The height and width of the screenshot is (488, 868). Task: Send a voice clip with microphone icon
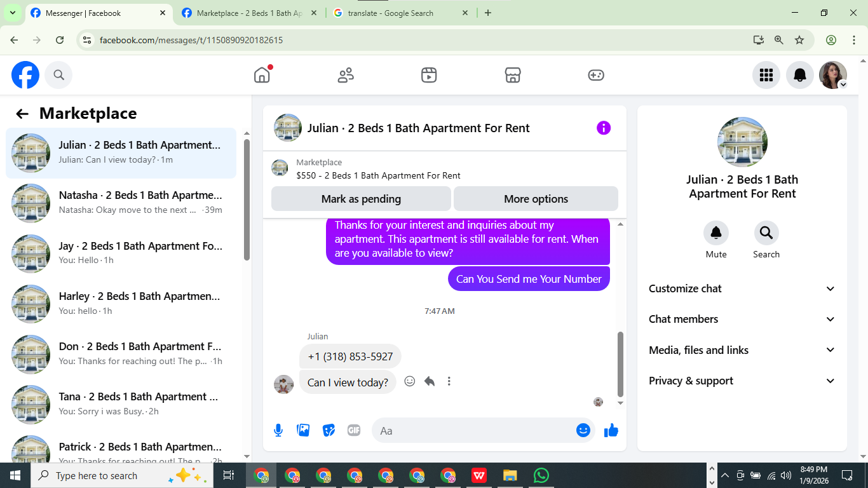point(278,431)
